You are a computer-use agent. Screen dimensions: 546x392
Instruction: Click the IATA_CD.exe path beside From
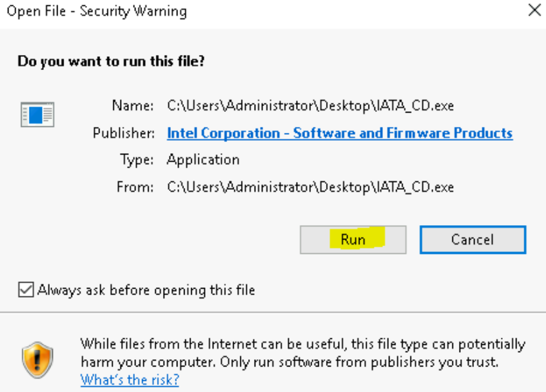tap(310, 187)
